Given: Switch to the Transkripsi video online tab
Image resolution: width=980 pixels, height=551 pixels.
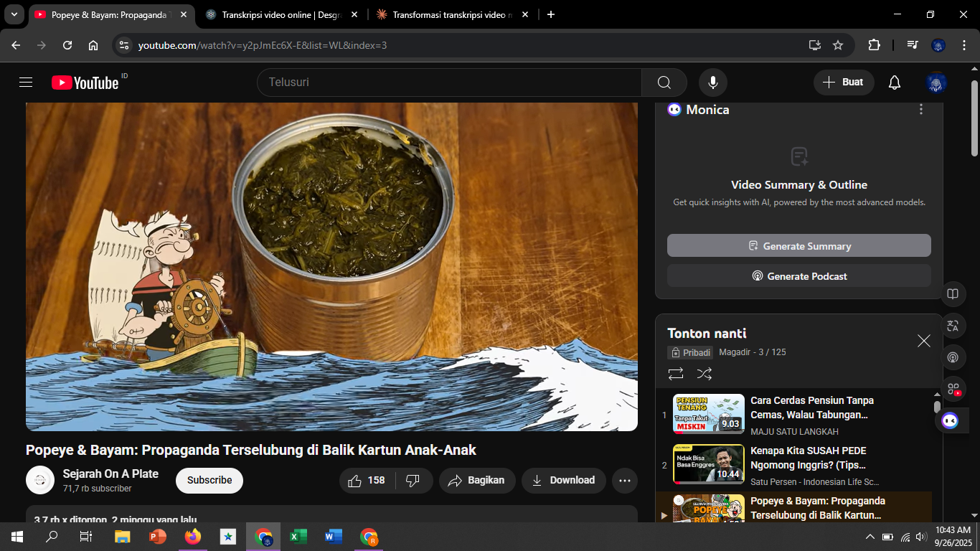Looking at the screenshot, I should pyautogui.click(x=281, y=14).
